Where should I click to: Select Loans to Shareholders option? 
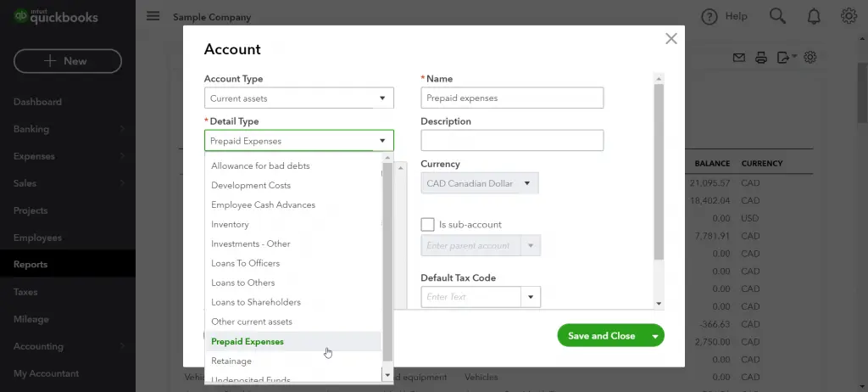(x=292, y=302)
